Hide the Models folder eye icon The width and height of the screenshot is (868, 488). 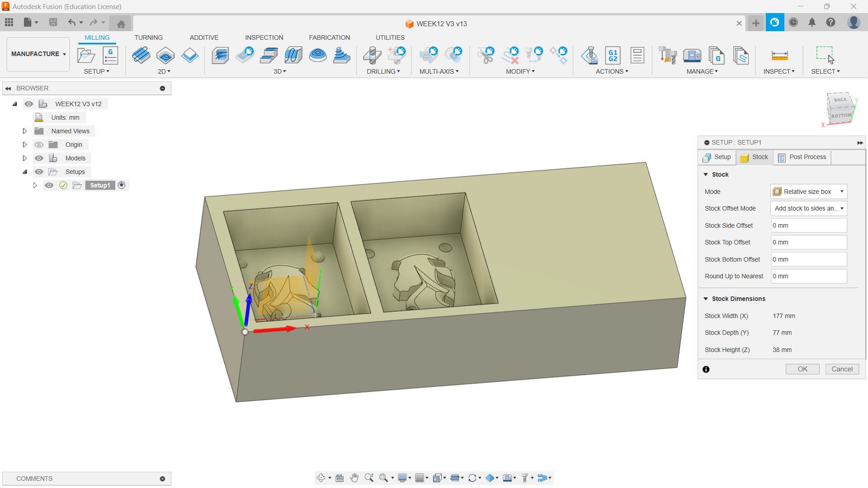click(x=39, y=158)
